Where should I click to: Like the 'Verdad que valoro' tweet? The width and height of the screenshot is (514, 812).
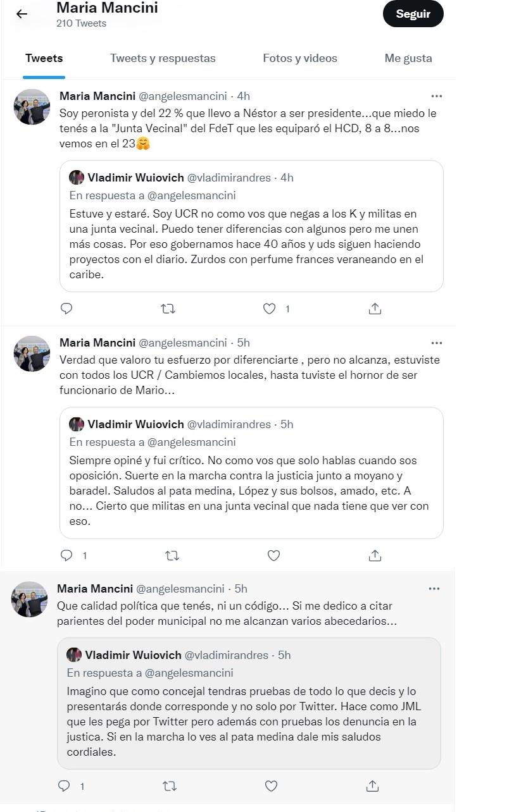coord(273,555)
